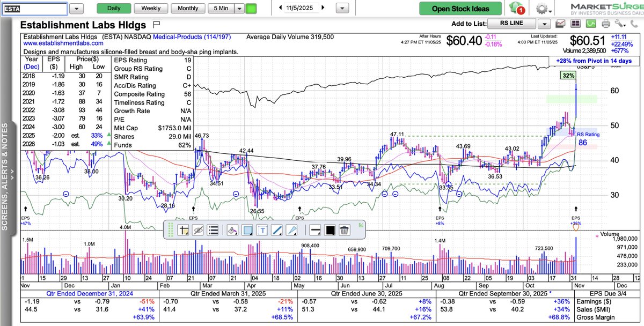644x326 pixels.
Task: Grab the drawing toolbar dotted handle
Action: [x=171, y=231]
